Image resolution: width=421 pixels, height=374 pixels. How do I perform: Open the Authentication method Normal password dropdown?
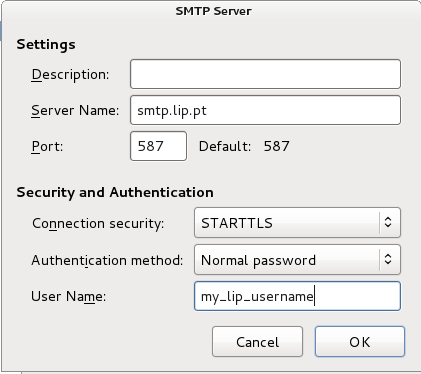coord(297,260)
